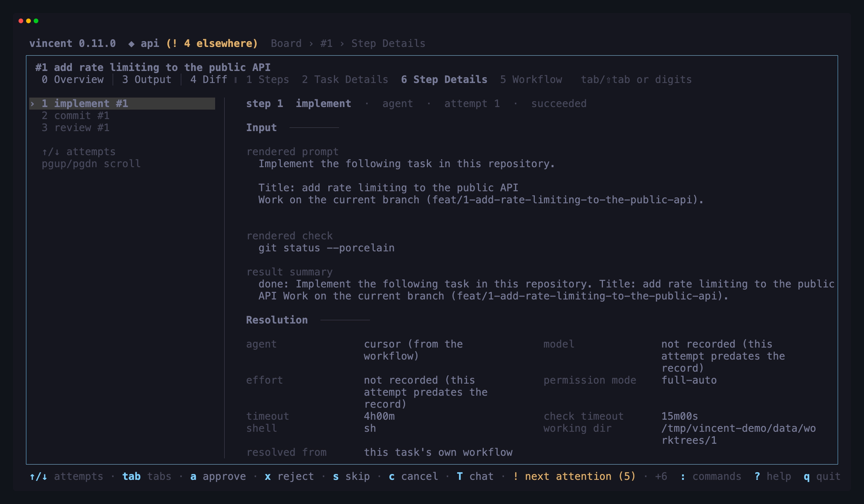Click the 'Resolution' section heading
Viewport: 864px width, 504px height.
[x=277, y=320]
